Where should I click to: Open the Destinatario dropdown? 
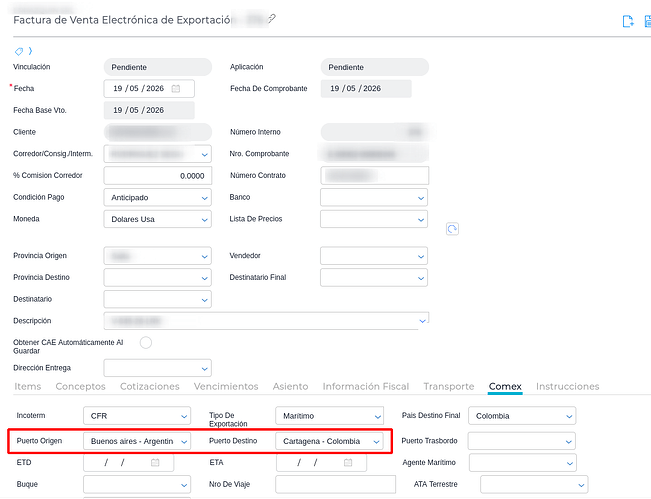(157, 299)
